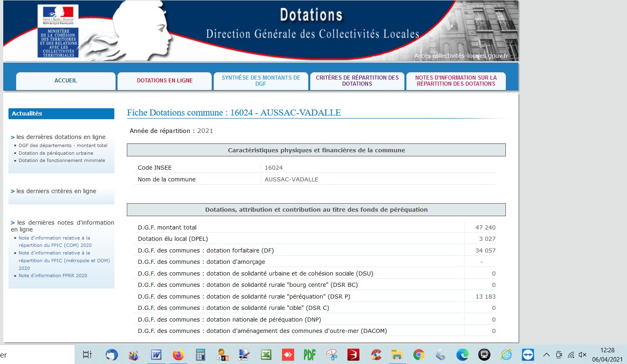This screenshot has height=364, width=627.
Task: Expand 'les dernières dotations en ligne' section
Action: pyautogui.click(x=61, y=137)
